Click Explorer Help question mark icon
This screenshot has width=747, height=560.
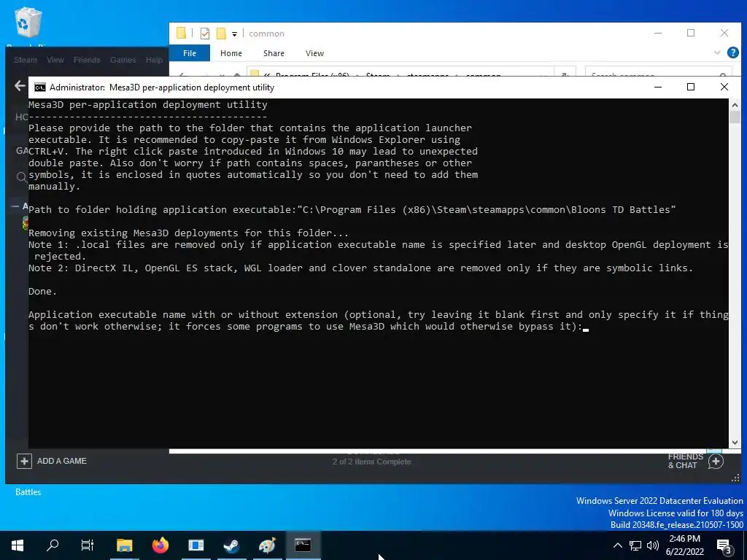click(x=732, y=52)
